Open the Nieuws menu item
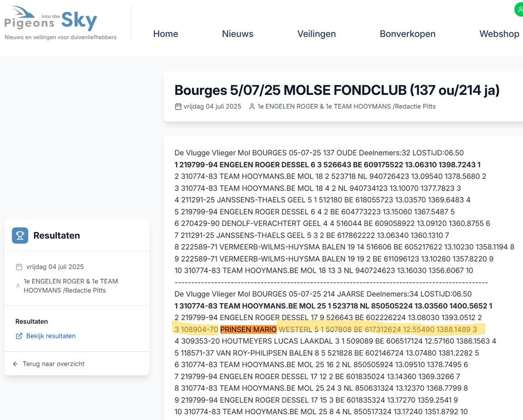The height and width of the screenshot is (420, 523). click(x=238, y=33)
